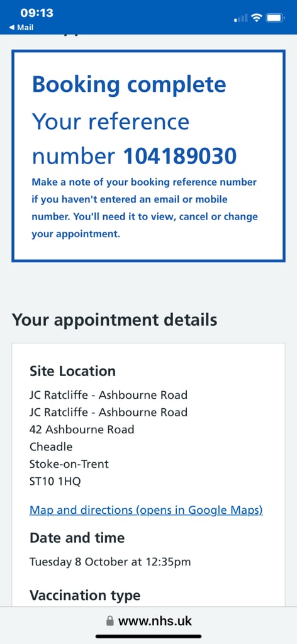Tap the Date and time heading
Viewport: 297px width, 644px height.
point(77,538)
